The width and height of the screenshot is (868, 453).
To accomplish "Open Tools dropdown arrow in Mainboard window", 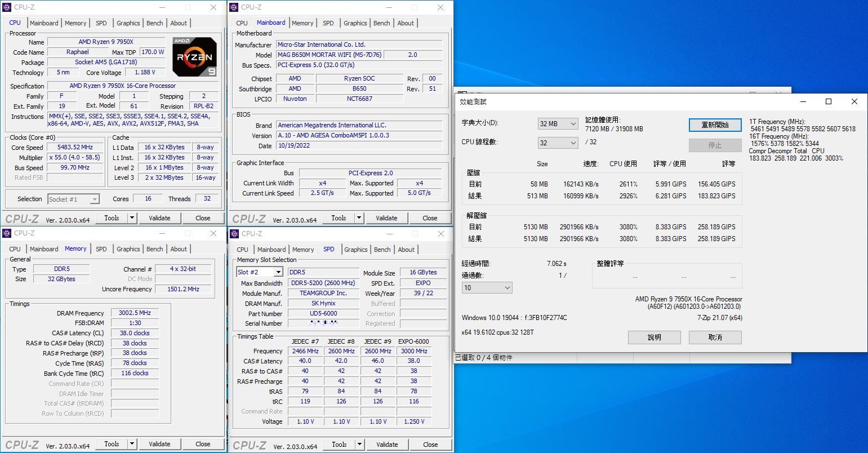I will (359, 218).
